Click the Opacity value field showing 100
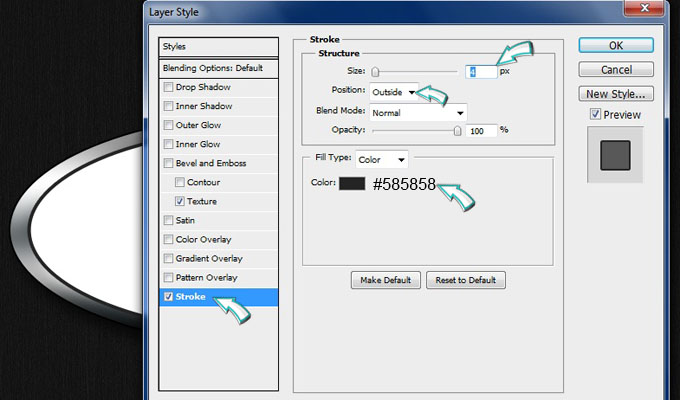This screenshot has width=680, height=400. 481,131
